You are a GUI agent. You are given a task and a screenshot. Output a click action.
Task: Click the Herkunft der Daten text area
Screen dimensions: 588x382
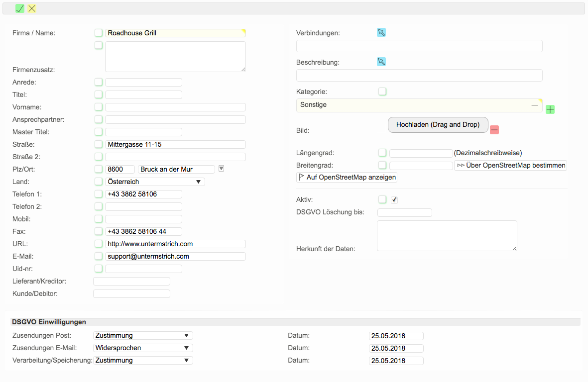447,236
